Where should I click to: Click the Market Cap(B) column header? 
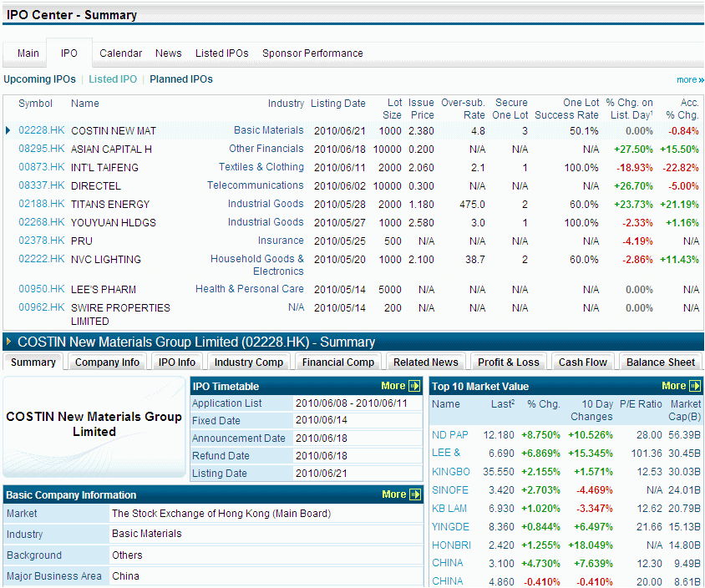tap(684, 410)
